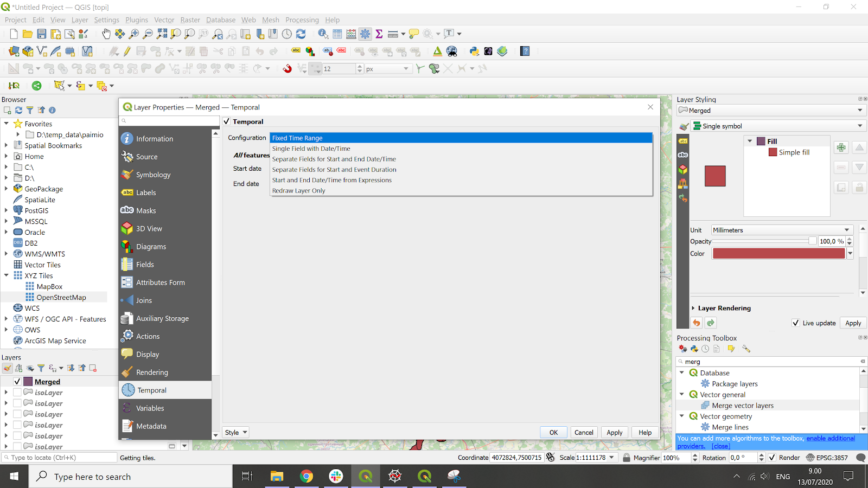Image resolution: width=868 pixels, height=488 pixels.
Task: Toggle the Render checkbox in status bar
Action: 773,458
